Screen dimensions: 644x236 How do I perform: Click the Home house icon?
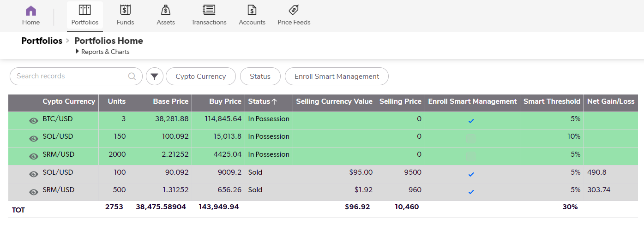[x=31, y=11]
